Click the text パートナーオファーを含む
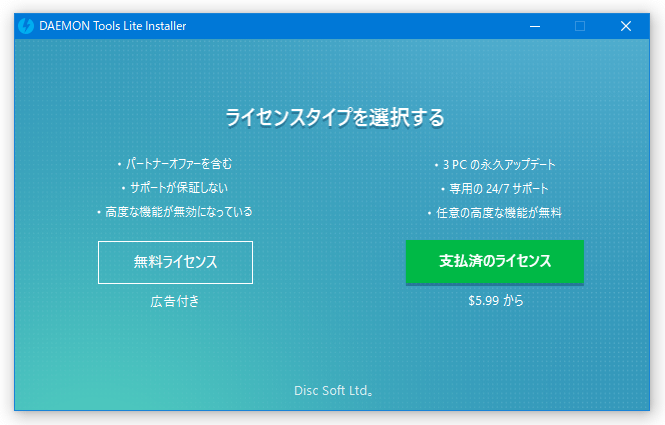The height and width of the screenshot is (425, 665). click(179, 164)
